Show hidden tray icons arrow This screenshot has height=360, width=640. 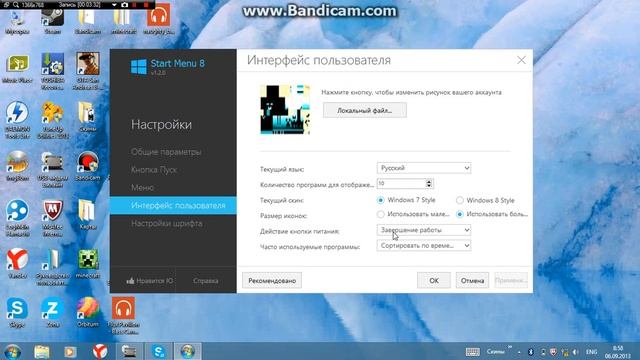click(519, 352)
